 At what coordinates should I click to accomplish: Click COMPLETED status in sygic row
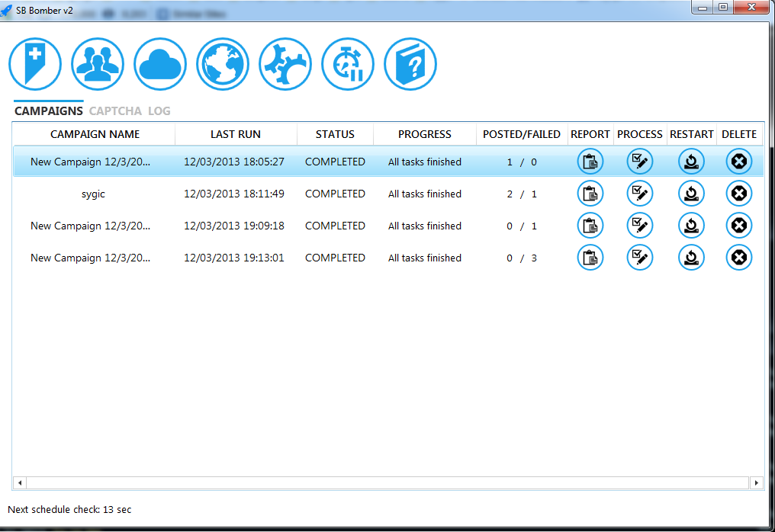(x=335, y=194)
